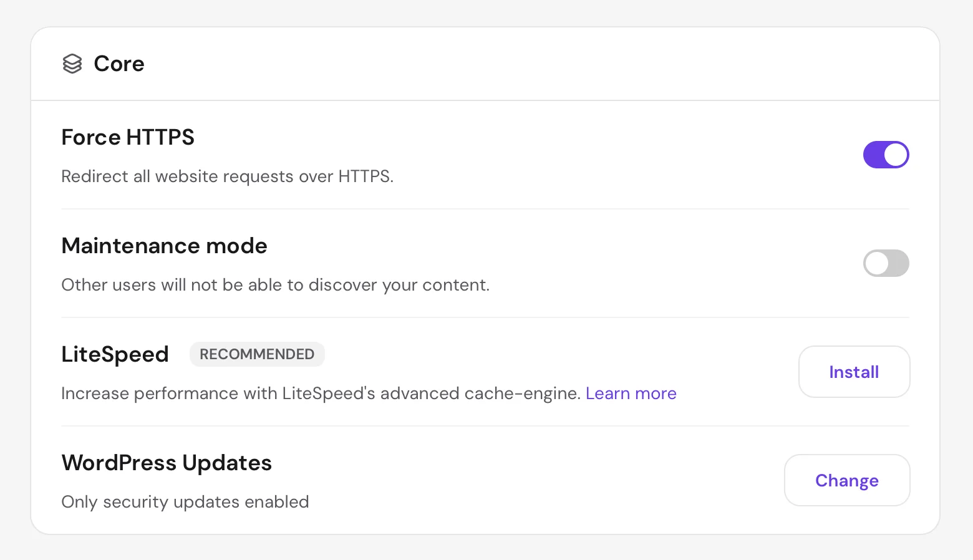Click the LiteSpeed heading text
The height and width of the screenshot is (560, 973).
[x=115, y=354]
